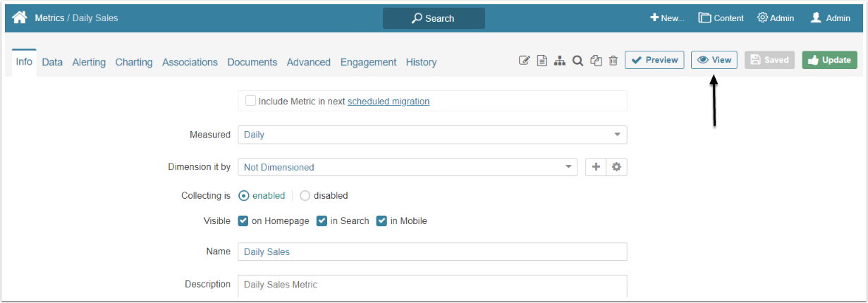Click the home icon in header
Image resolution: width=868 pixels, height=303 pixels.
click(x=20, y=18)
